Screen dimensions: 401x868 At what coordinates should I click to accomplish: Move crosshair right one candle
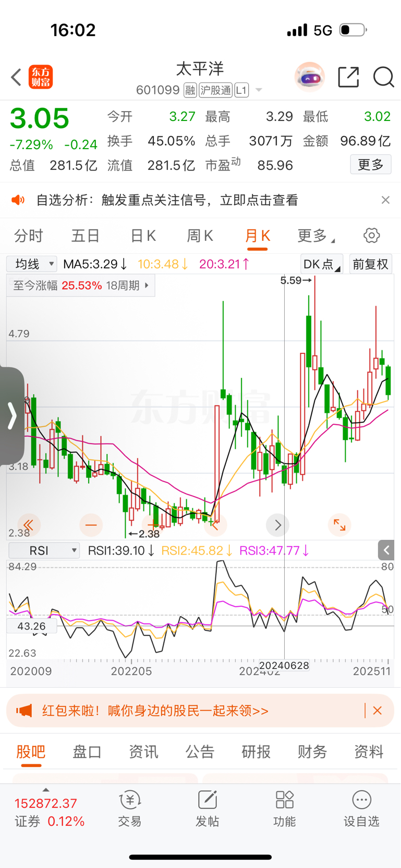tap(277, 525)
